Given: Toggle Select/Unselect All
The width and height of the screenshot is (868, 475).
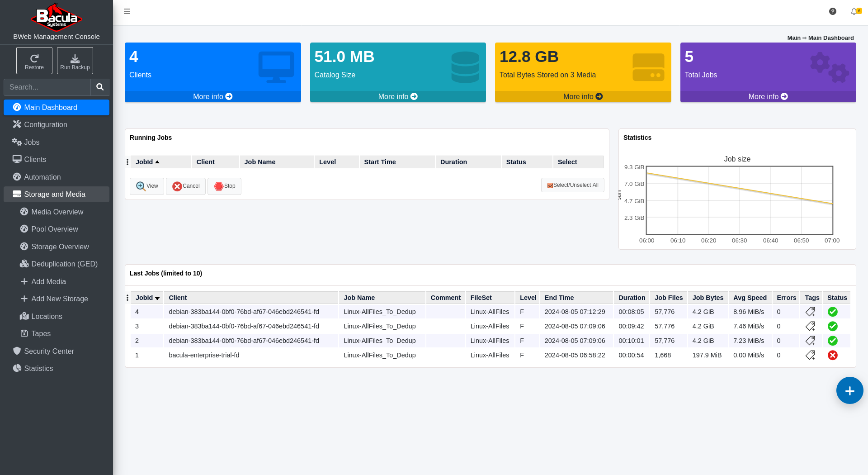Looking at the screenshot, I should tap(573, 185).
